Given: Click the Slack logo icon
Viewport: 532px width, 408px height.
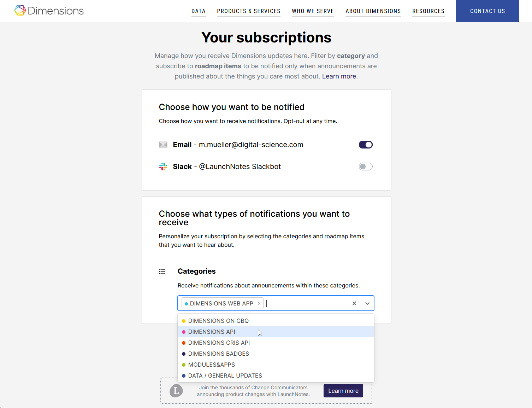Looking at the screenshot, I should click(163, 167).
